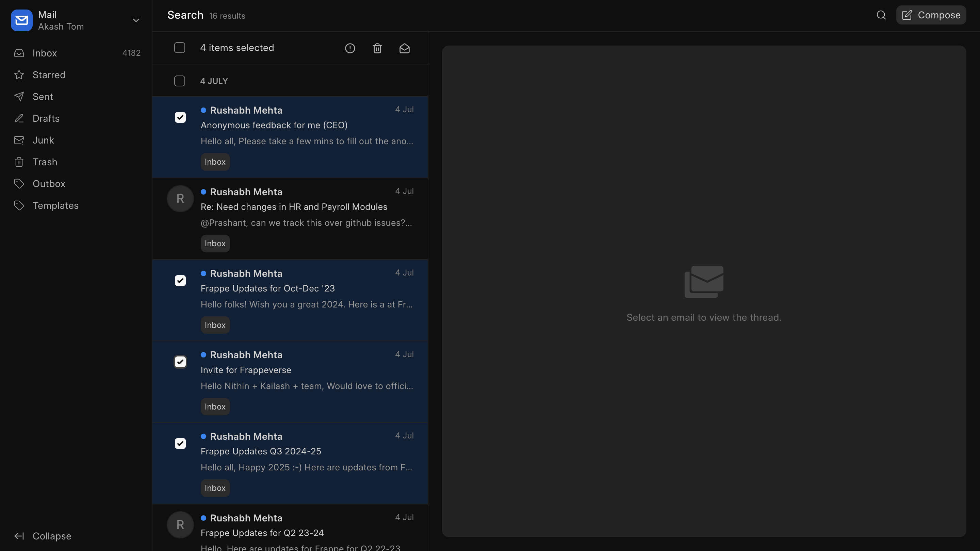This screenshot has height=551, width=980.
Task: Mark selected emails as spam icon
Action: point(349,48)
